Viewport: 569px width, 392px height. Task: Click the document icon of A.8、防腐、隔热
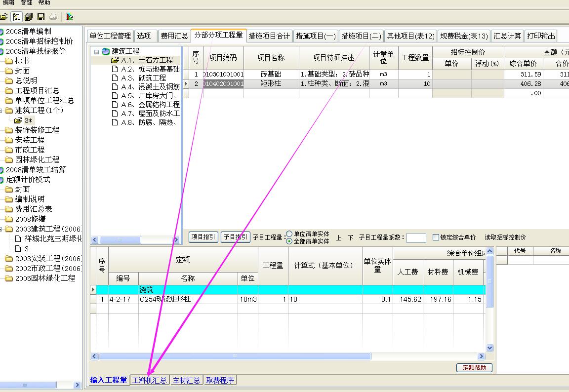click(x=115, y=122)
